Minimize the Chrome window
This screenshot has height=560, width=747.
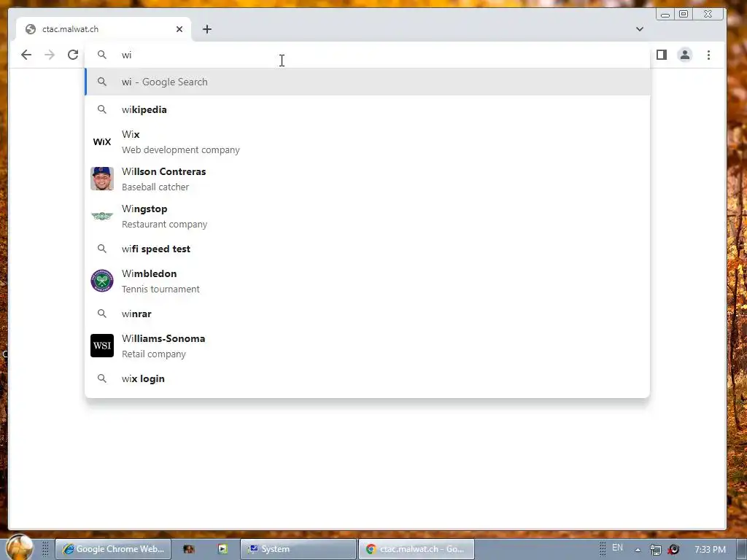click(665, 15)
